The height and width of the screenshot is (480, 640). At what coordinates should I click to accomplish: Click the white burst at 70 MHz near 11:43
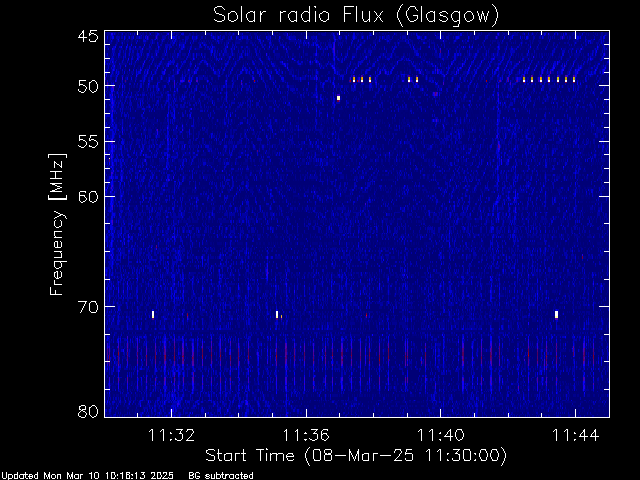coord(556,314)
